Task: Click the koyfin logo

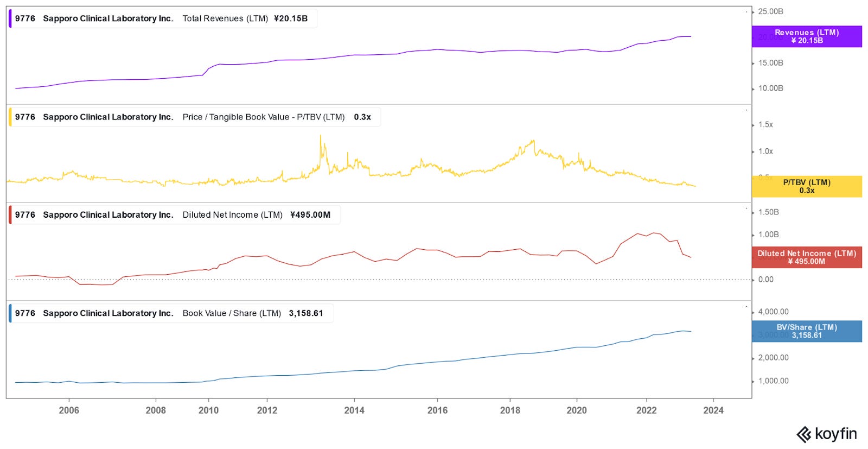Action: pyautogui.click(x=827, y=434)
